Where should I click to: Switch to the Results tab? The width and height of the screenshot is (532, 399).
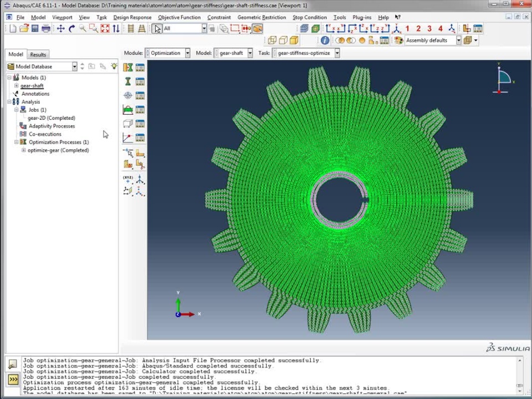[x=38, y=55]
